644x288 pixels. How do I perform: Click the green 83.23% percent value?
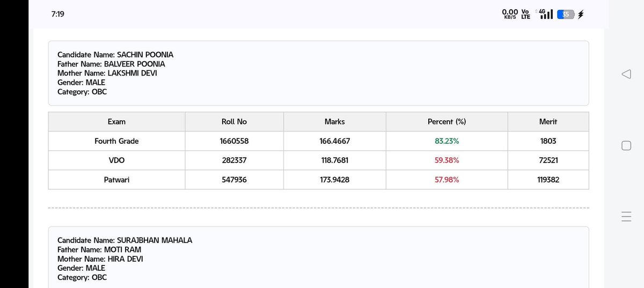pos(447,141)
